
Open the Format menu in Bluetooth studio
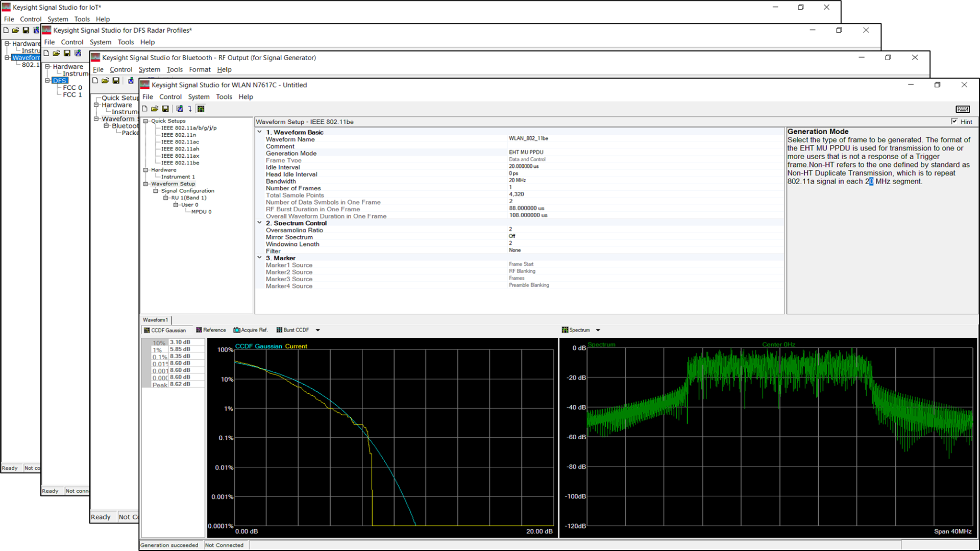pyautogui.click(x=200, y=69)
